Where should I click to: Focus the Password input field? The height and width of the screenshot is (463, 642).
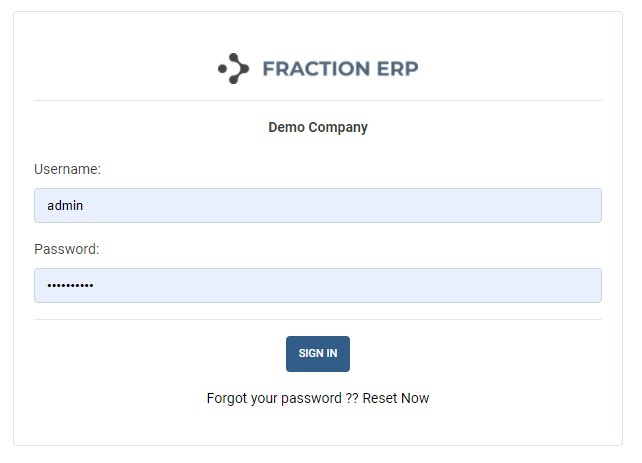pos(318,286)
